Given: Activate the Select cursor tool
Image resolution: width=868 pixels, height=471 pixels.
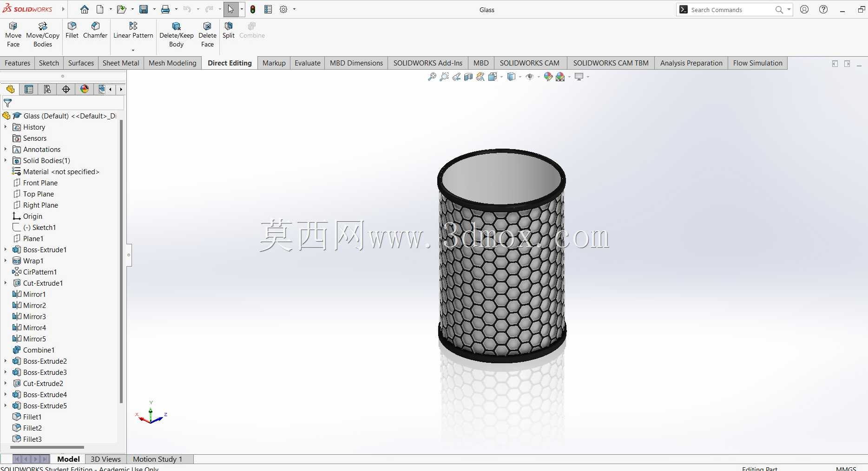Looking at the screenshot, I should (x=231, y=9).
